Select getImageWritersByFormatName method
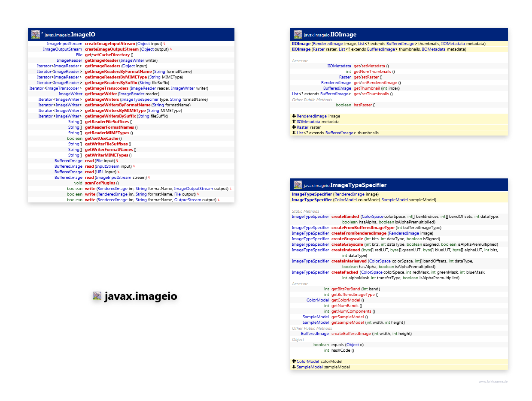This screenshot has width=532, height=401. (118, 105)
